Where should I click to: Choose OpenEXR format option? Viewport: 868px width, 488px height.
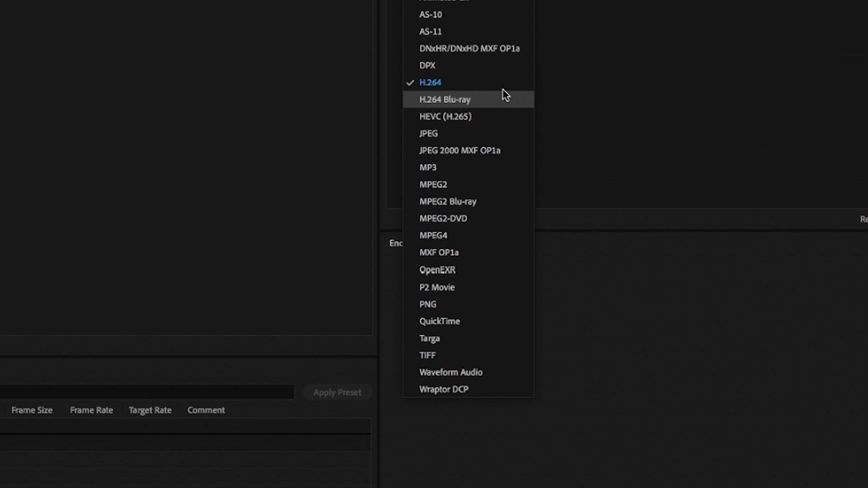pyautogui.click(x=468, y=270)
